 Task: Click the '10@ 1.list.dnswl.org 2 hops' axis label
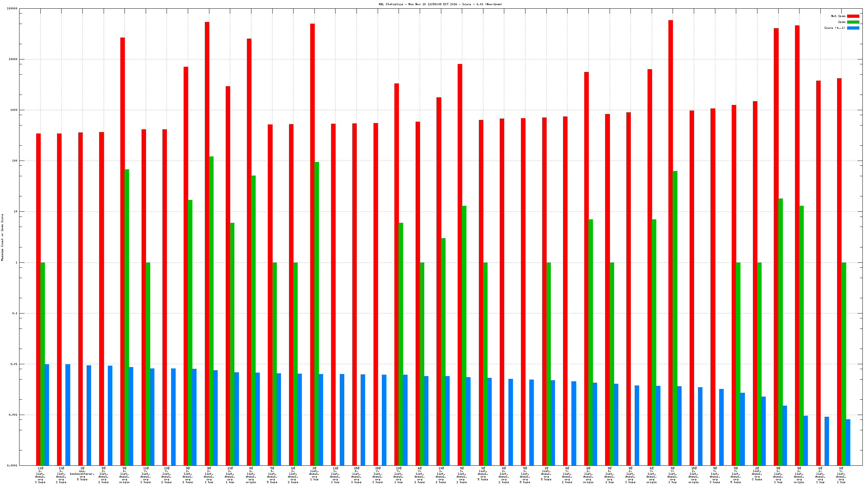[441, 475]
